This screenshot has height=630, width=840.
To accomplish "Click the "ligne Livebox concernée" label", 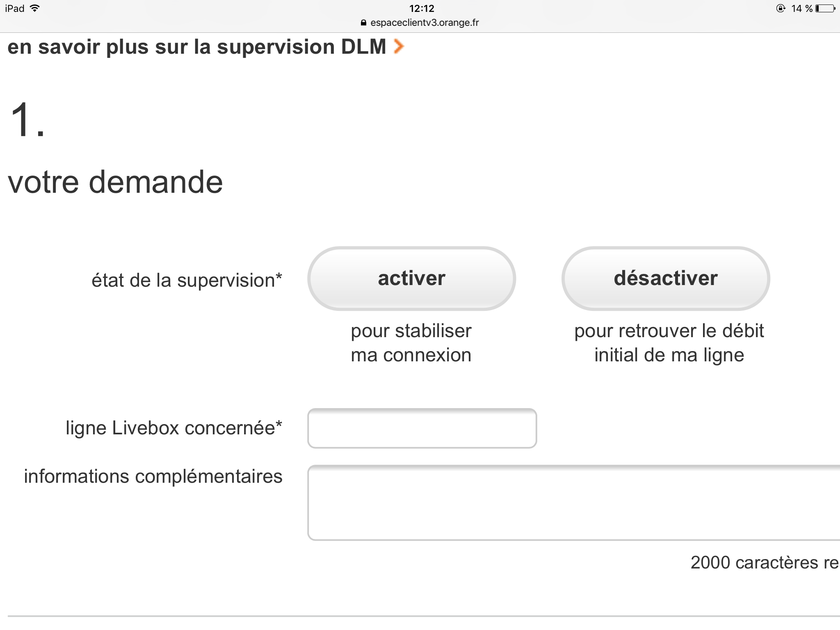I will coord(174,428).
